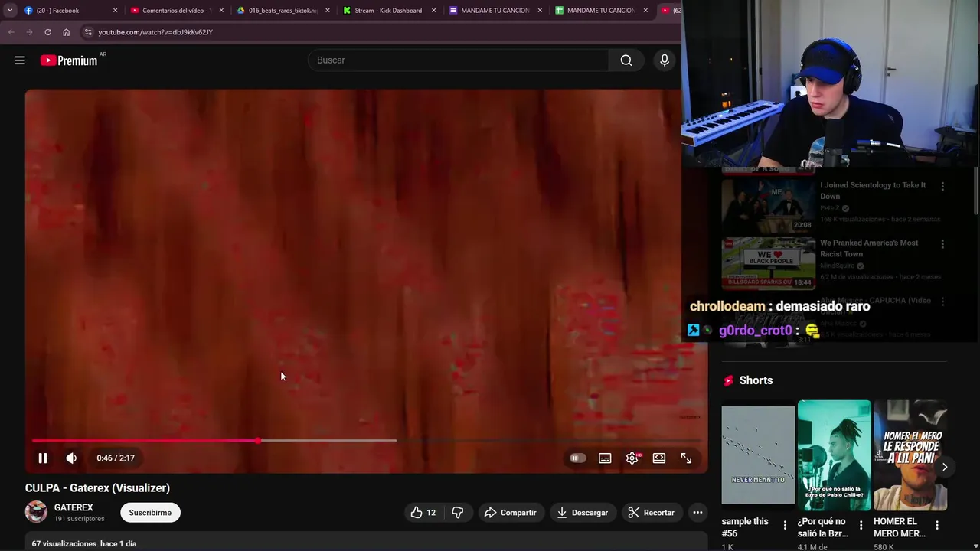
Task: Open HOMER EL MERO short thumbnail
Action: 910,455
